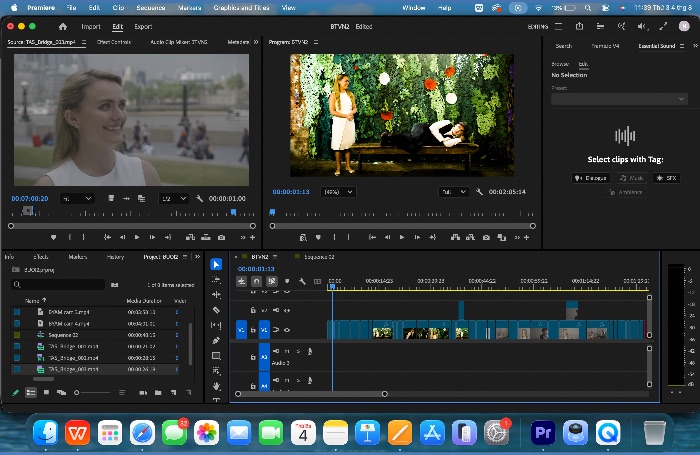Expand overflow panels chevron in Source panel group
Screen dimensions: 700x455
(256, 42)
